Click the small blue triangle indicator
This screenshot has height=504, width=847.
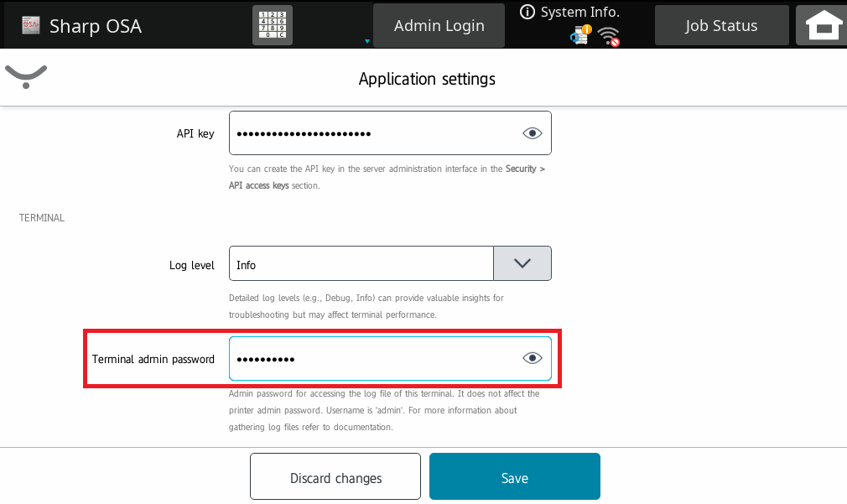[366, 40]
